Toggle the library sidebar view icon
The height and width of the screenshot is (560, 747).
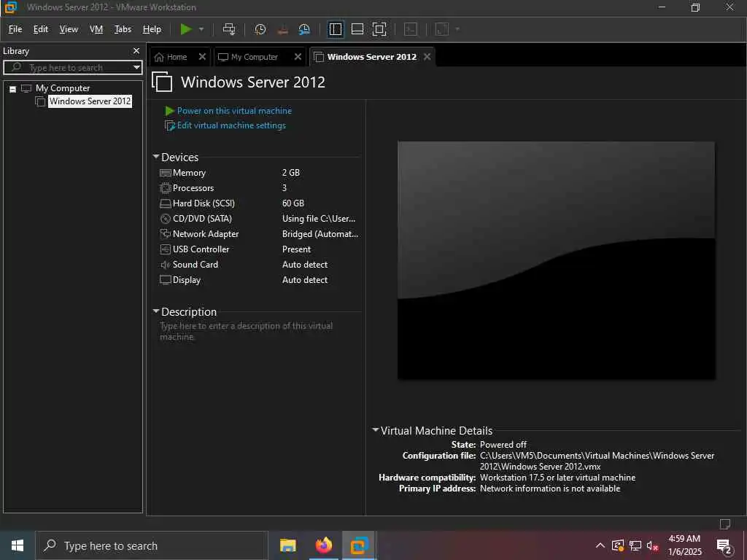336,29
